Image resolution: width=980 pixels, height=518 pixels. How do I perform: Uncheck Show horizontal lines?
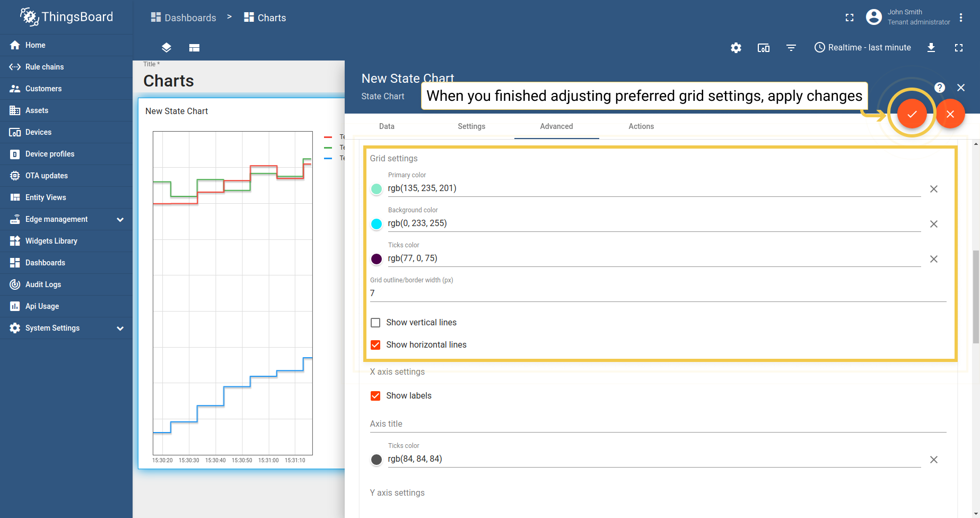(375, 345)
